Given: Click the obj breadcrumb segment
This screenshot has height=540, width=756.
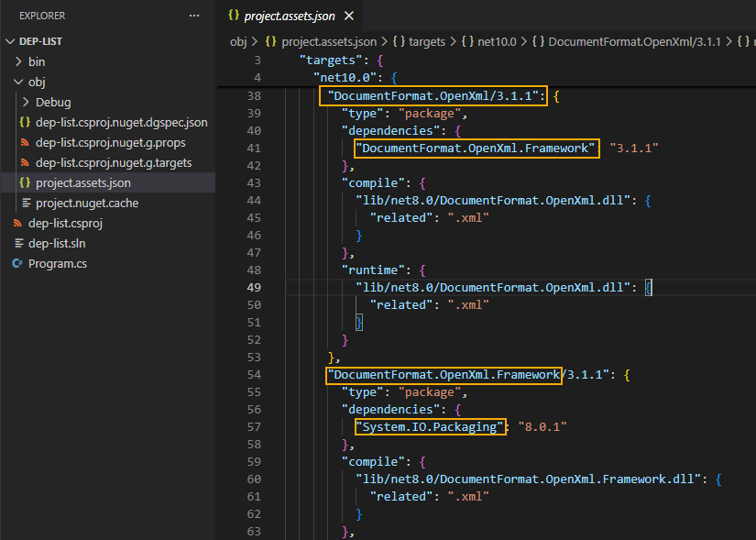Looking at the screenshot, I should point(237,41).
